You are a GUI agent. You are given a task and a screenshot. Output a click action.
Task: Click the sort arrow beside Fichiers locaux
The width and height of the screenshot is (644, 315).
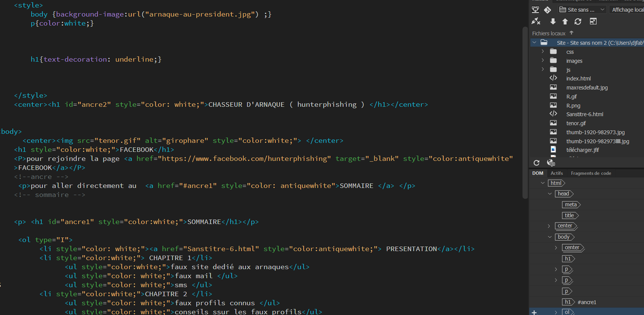click(572, 33)
